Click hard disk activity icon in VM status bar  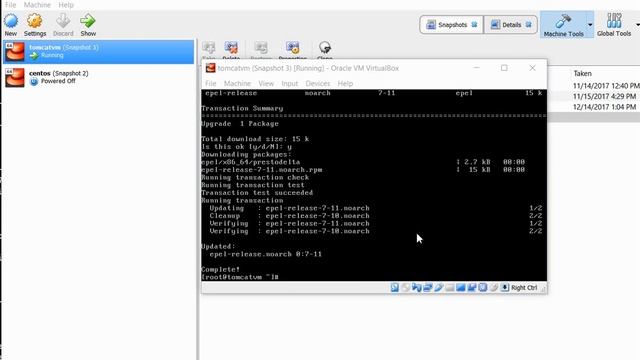click(x=394, y=287)
